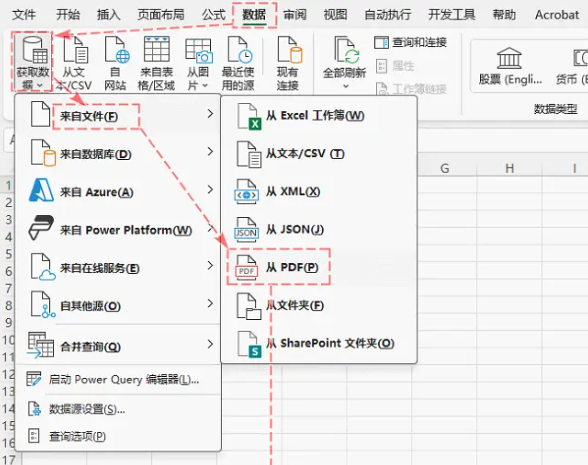Select 从文本/CSV(T) submenu item

click(319, 154)
